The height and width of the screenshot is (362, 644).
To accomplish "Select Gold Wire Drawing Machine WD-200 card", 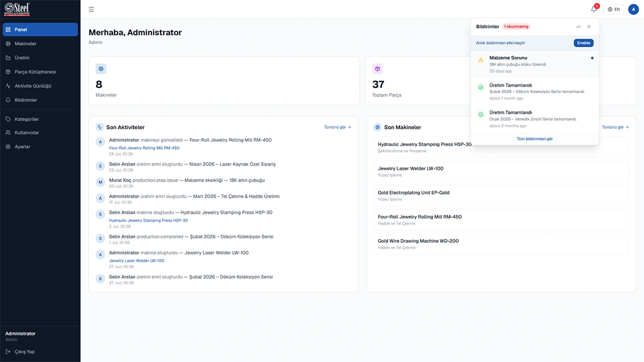I will (x=501, y=244).
